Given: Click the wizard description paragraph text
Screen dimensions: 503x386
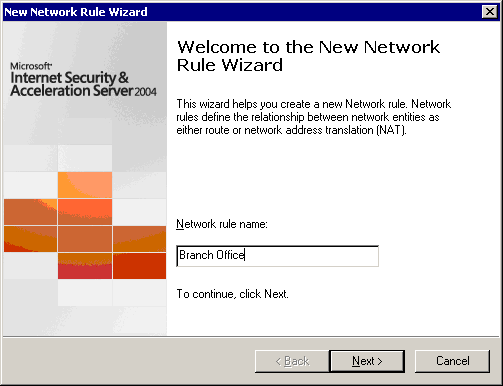Looking at the screenshot, I should tap(313, 117).
